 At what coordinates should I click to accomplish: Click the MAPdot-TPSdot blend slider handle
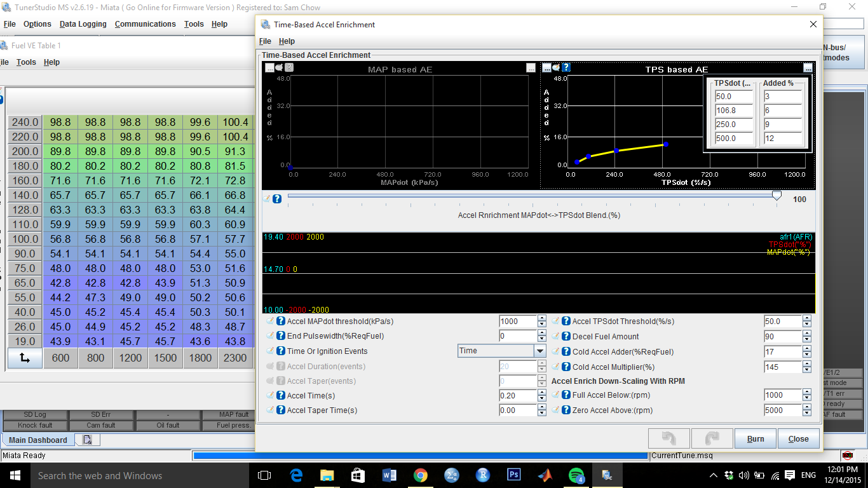pyautogui.click(x=776, y=196)
